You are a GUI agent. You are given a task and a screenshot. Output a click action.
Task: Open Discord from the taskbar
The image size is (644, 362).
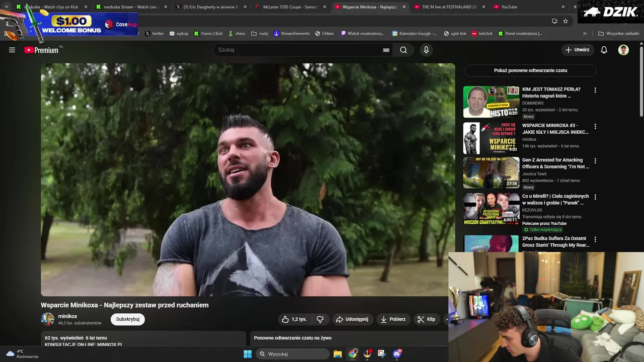pyautogui.click(x=397, y=354)
